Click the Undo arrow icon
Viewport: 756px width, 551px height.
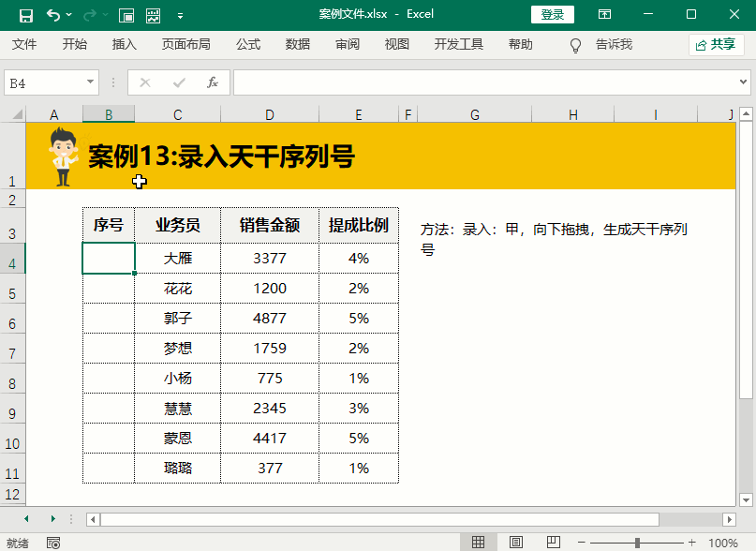point(52,15)
